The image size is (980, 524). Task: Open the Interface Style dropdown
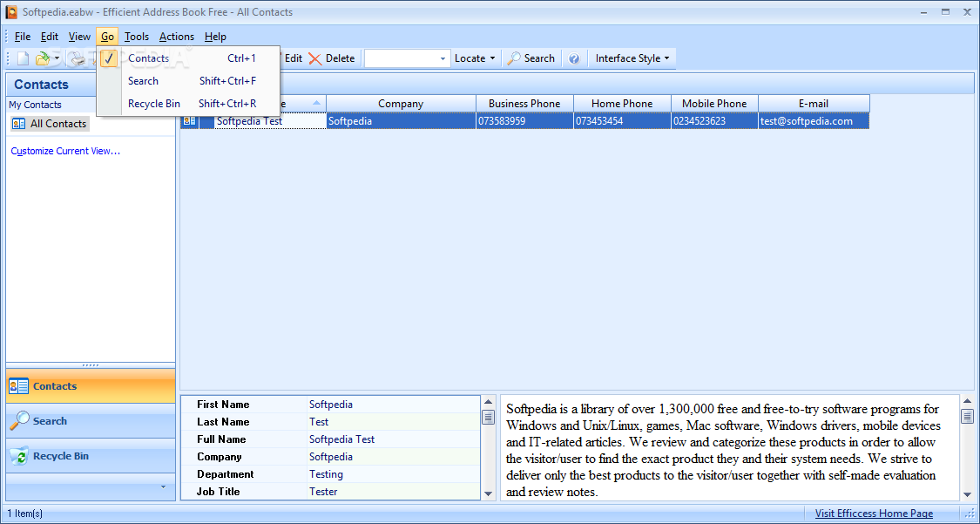632,58
